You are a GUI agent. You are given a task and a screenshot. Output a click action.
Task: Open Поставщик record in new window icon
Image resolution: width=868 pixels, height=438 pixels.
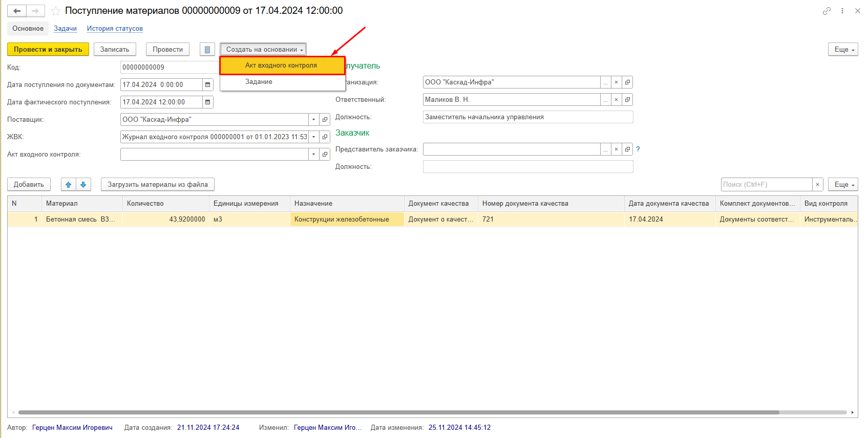pos(325,120)
